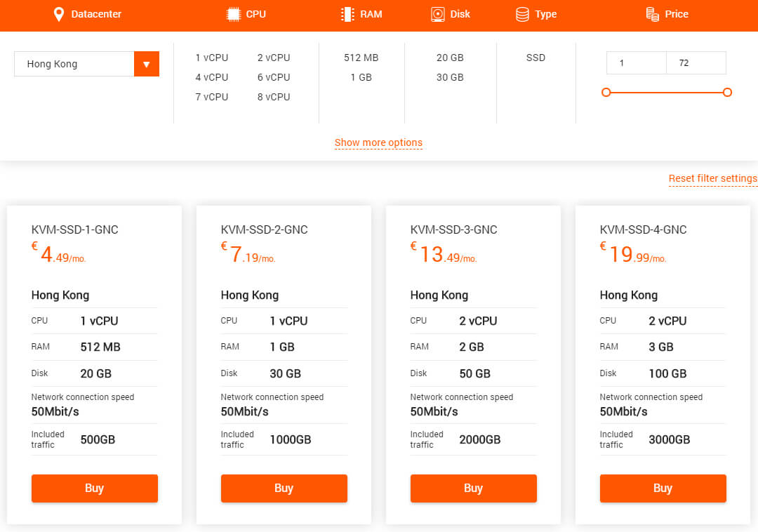Click the right price slider handle
Screen dimensions: 758x532
[727, 92]
